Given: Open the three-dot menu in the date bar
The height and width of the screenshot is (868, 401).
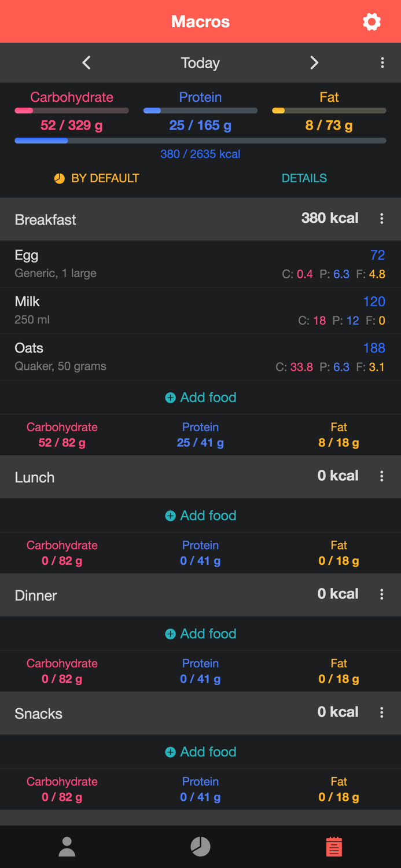Looking at the screenshot, I should click(382, 62).
